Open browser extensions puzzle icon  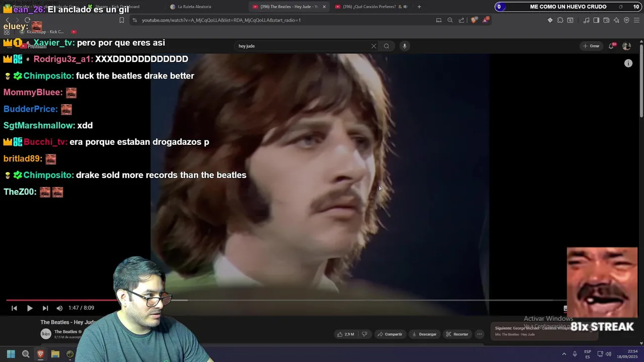(x=560, y=20)
